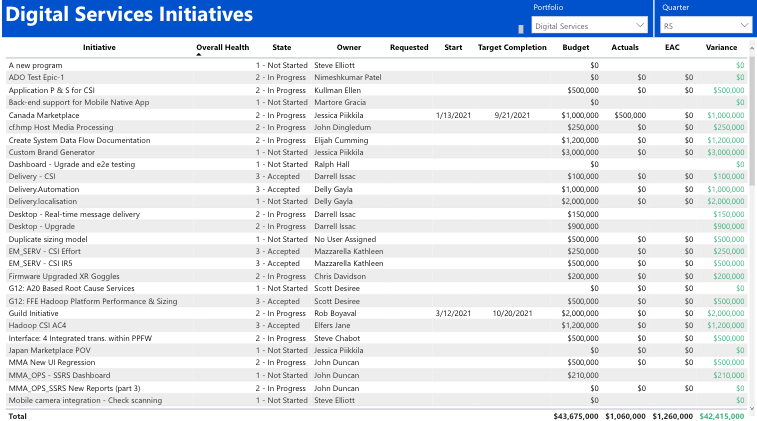Screen dimensions: 757x421
Task: Click total EAC $1,260,000
Action: click(673, 416)
